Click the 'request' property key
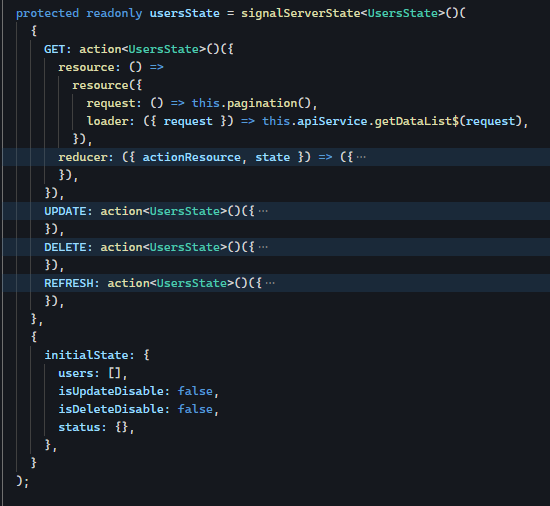 (x=111, y=103)
